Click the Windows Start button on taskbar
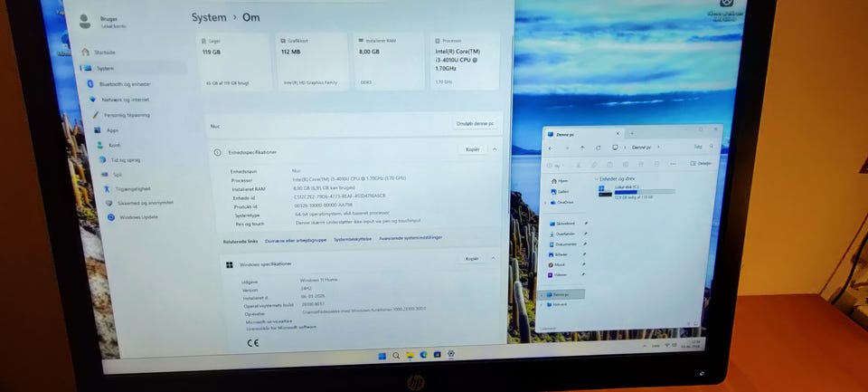The width and height of the screenshot is (868, 392). point(382,356)
